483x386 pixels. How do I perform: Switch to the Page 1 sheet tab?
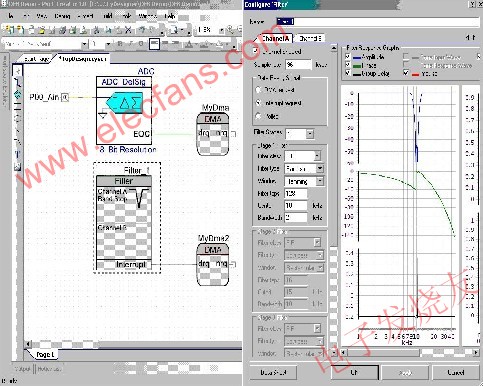pos(44,355)
